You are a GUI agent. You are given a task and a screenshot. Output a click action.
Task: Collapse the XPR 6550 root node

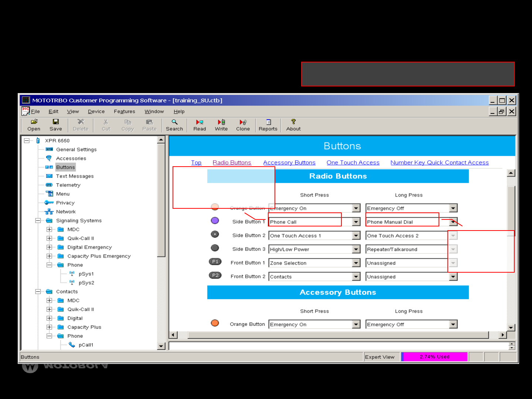tap(27, 140)
